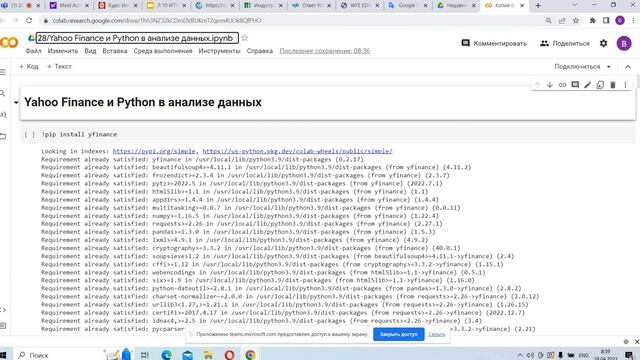Open browser zoom magnifier icon in address bar
The height and width of the screenshot is (360, 640).
(549, 20)
